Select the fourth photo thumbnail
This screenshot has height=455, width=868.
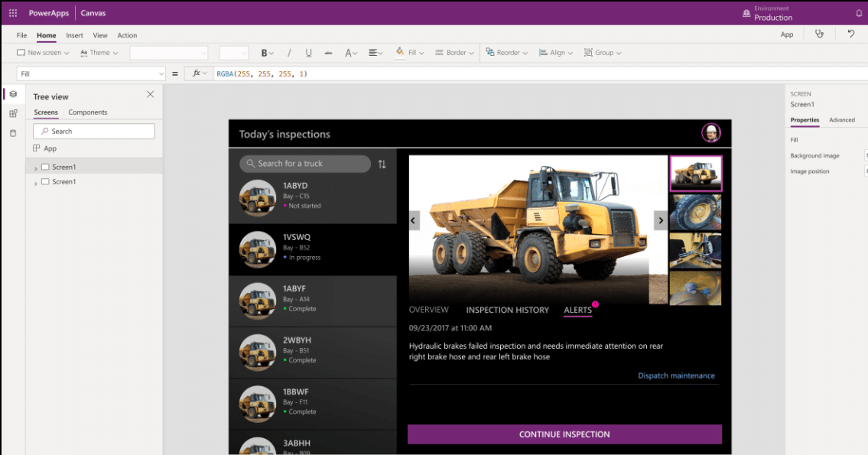[695, 288]
